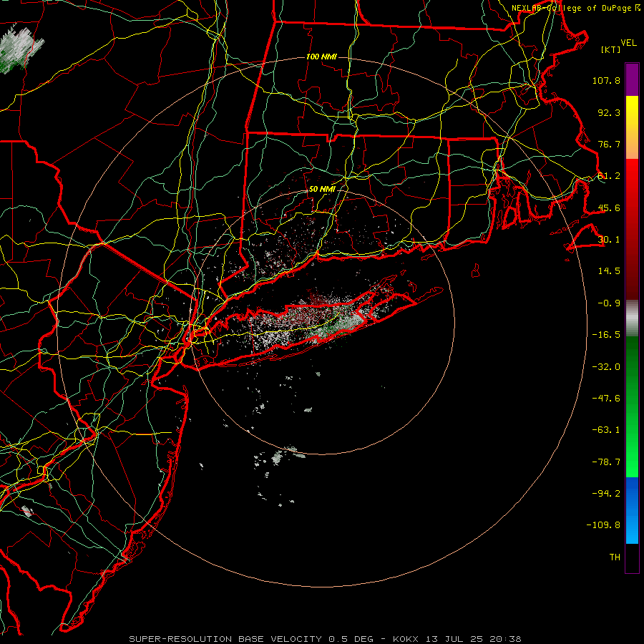Select the -78.7 legend value
This screenshot has width=644, height=644.
point(606,462)
